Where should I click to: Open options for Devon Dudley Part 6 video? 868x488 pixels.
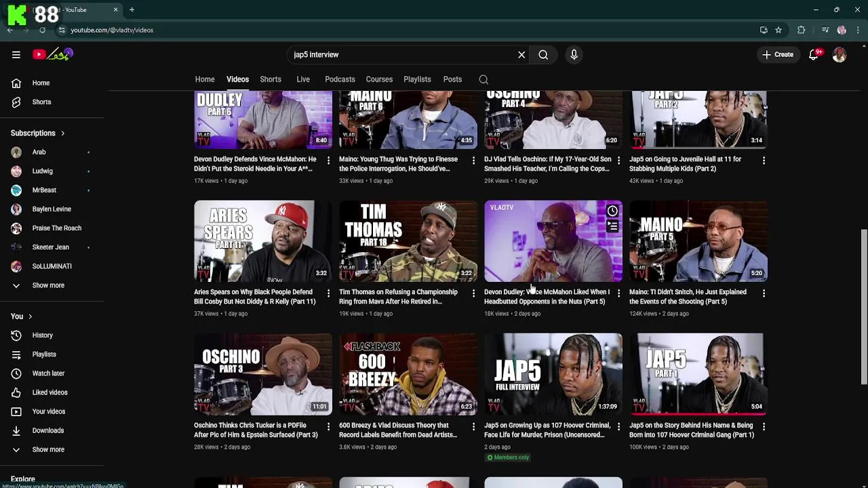pos(328,161)
